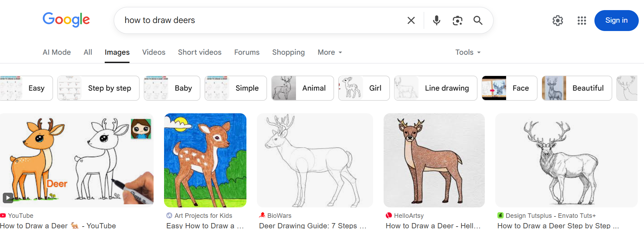Open the YouTube deer drawing thumbnail

coord(77,159)
